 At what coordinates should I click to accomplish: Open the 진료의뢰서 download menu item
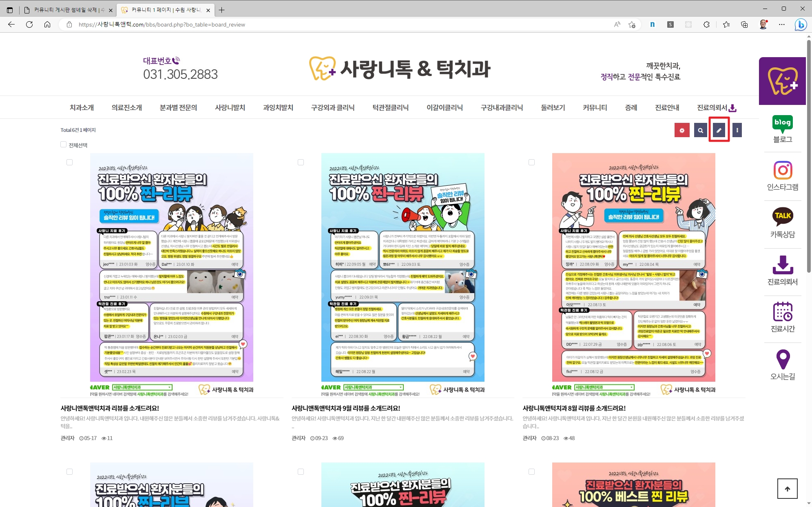point(716,108)
